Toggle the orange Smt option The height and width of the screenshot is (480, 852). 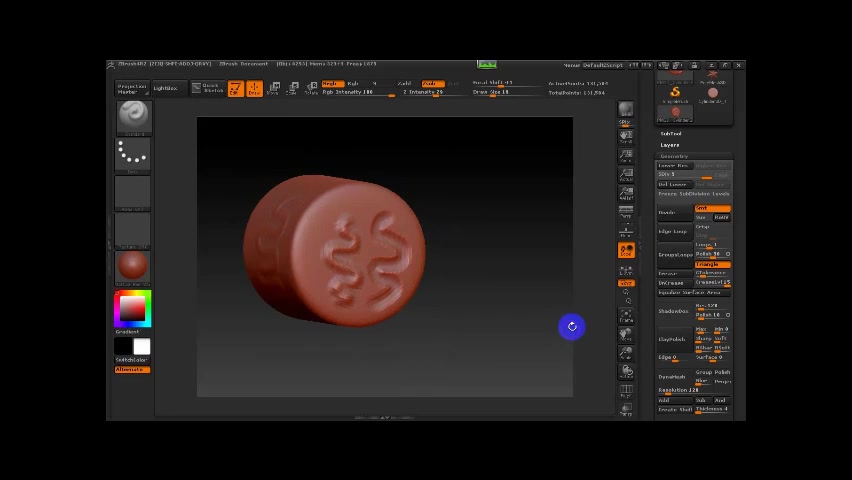(712, 208)
